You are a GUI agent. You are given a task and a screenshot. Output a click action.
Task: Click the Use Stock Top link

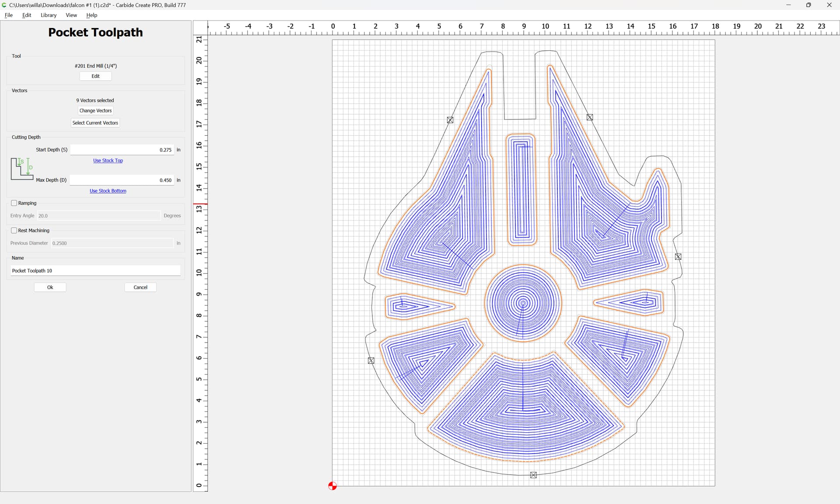(x=108, y=161)
